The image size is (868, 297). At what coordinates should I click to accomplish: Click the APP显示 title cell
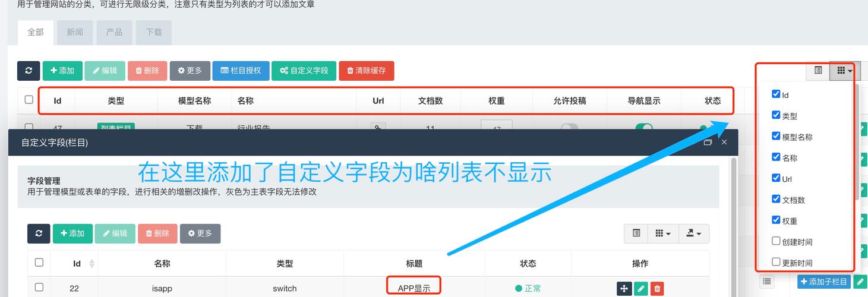[x=414, y=289]
